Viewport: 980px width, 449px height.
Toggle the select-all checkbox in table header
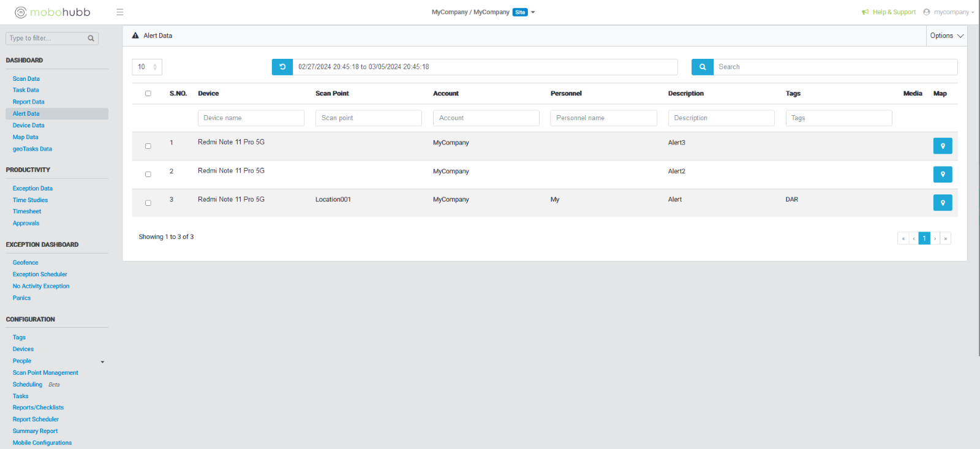coord(148,94)
